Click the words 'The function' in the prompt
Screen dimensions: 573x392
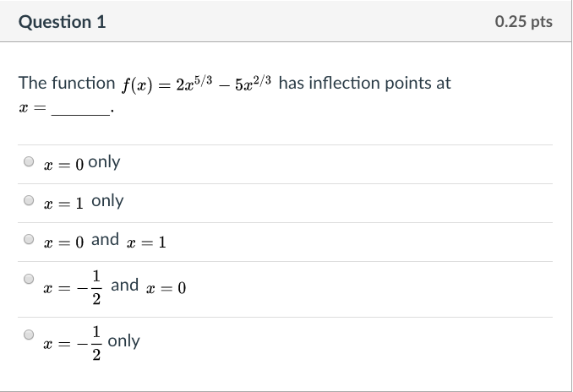67,83
